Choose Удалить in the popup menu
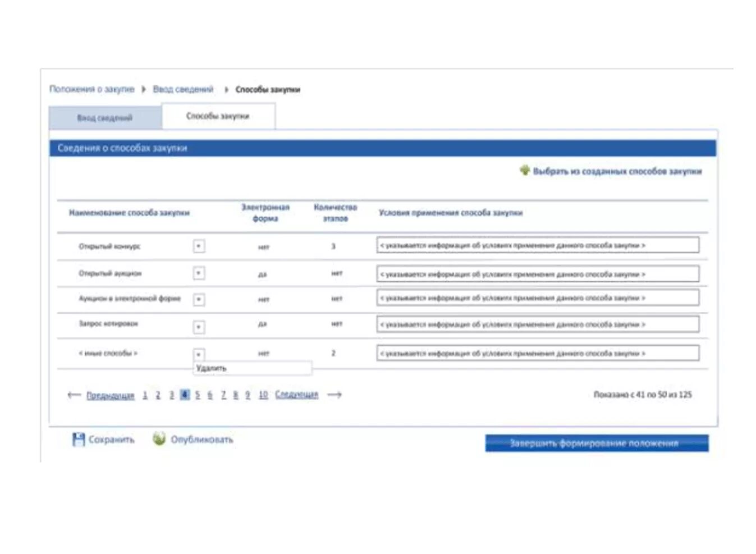756x554 pixels. [253, 368]
